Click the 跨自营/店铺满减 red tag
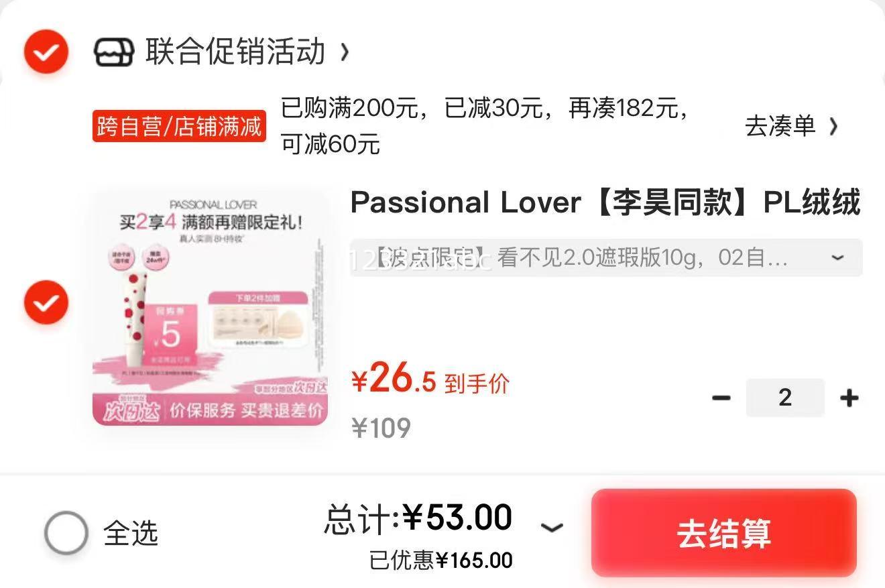The width and height of the screenshot is (885, 588). 179,126
